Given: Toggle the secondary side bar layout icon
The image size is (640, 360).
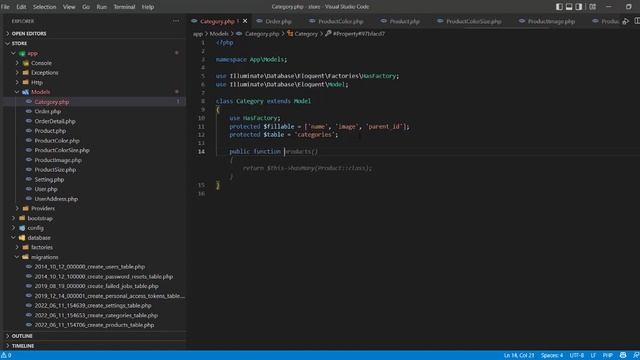Looking at the screenshot, I should pos(579,7).
